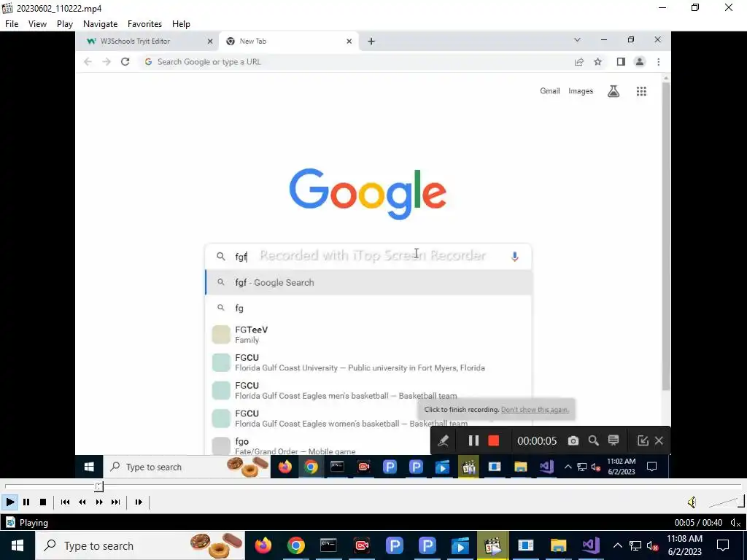Open the Navigate menu

coord(100,24)
